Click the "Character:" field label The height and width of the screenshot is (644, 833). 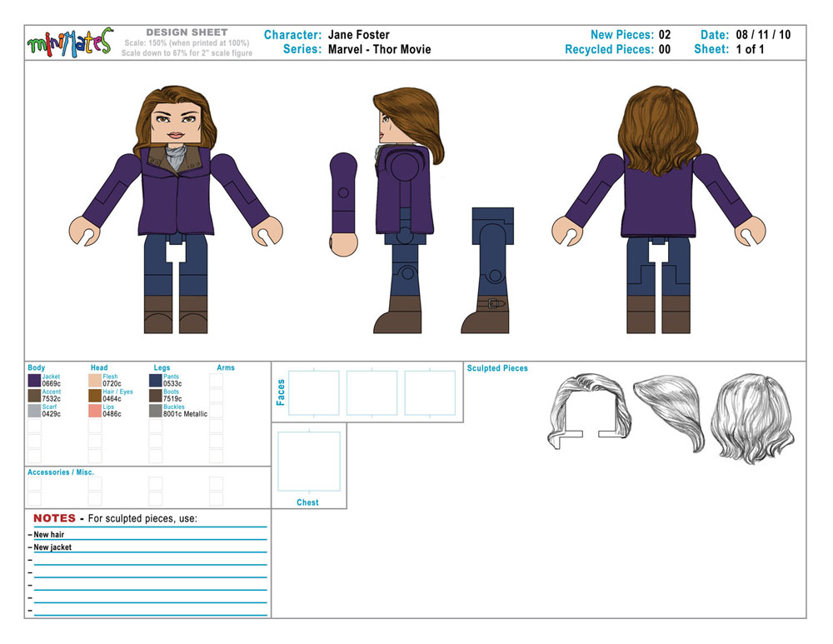point(292,35)
